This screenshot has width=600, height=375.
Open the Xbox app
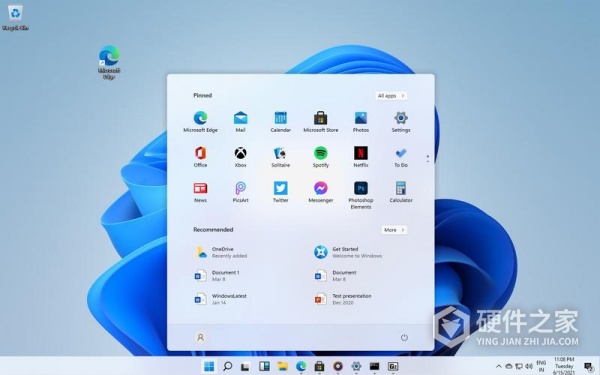(240, 157)
